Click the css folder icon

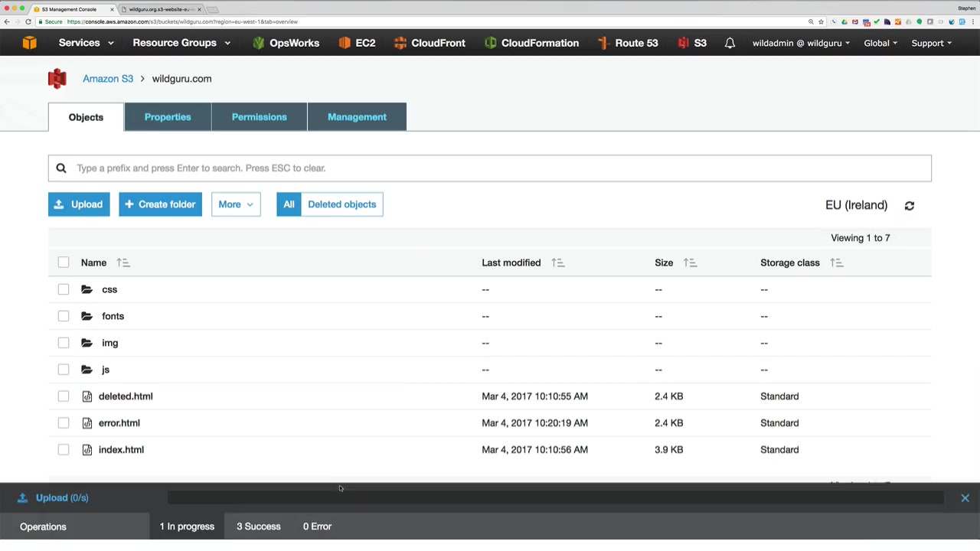pos(87,289)
